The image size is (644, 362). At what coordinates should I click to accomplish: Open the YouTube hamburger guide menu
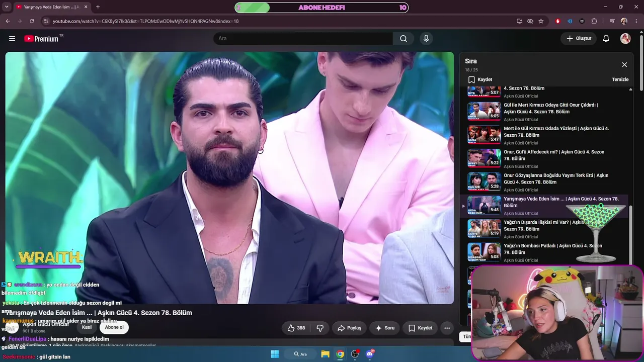(12, 38)
